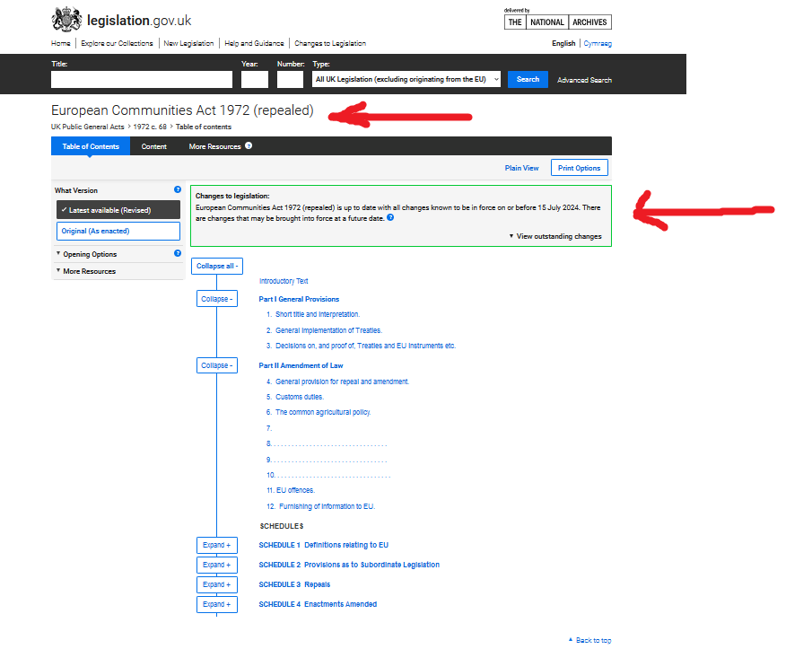Expand Schedule 2 Provisions as to Subordinate Legislation
This screenshot has width=812, height=649.
coord(217,566)
